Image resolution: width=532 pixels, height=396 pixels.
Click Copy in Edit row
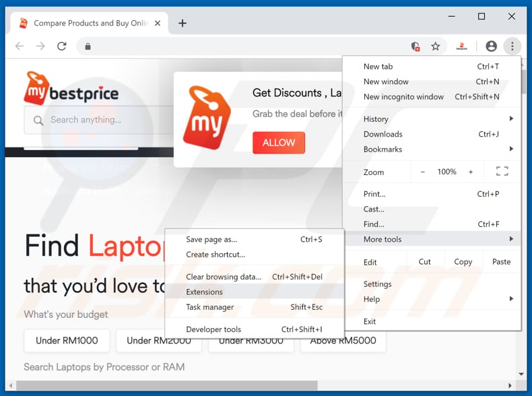click(463, 261)
